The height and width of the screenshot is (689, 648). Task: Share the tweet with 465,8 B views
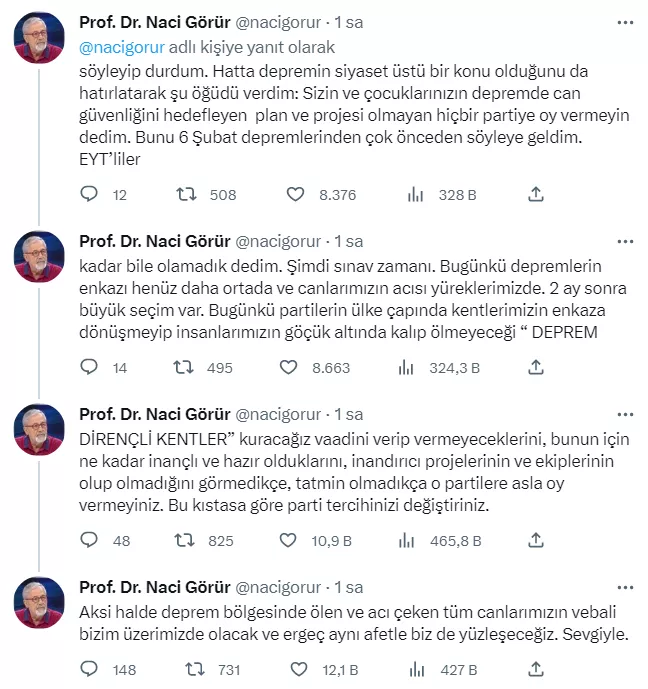(535, 541)
